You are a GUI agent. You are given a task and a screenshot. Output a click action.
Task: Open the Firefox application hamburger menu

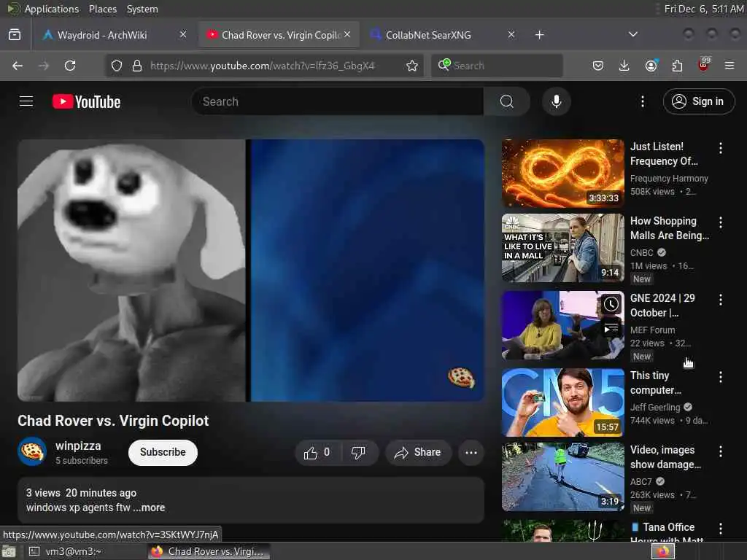[729, 66]
